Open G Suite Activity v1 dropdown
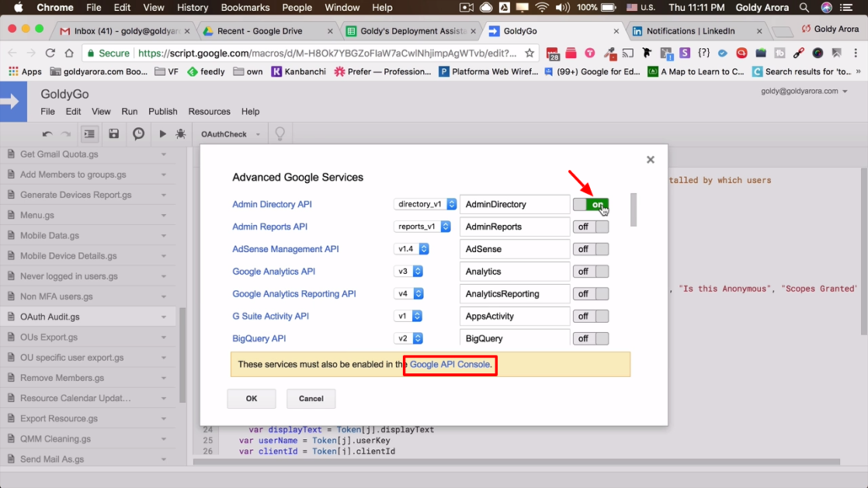868x488 pixels. [x=408, y=316]
